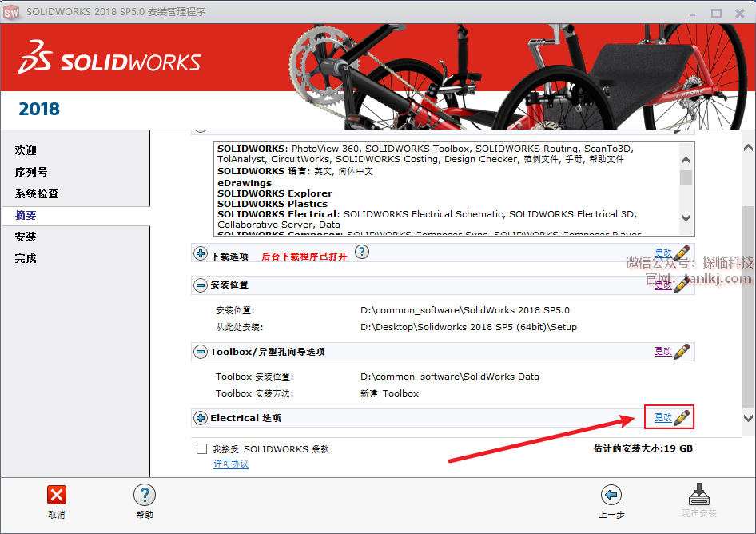Go to 序列号 step in sidebar
This screenshot has height=534, width=756.
point(31,172)
